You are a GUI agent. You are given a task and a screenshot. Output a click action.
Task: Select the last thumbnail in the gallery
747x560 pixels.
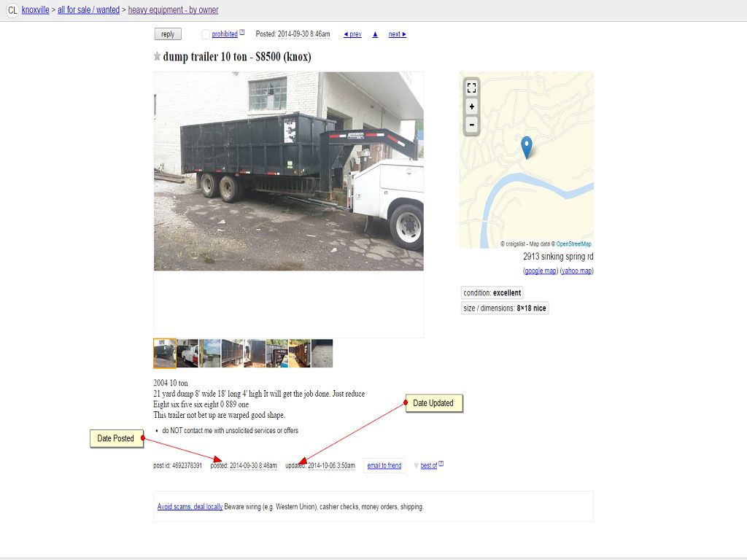click(x=322, y=354)
